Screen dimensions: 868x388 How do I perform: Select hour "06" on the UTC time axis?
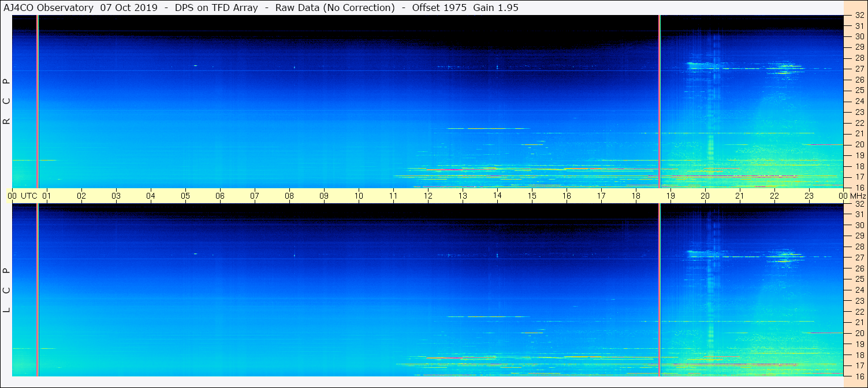(x=220, y=196)
